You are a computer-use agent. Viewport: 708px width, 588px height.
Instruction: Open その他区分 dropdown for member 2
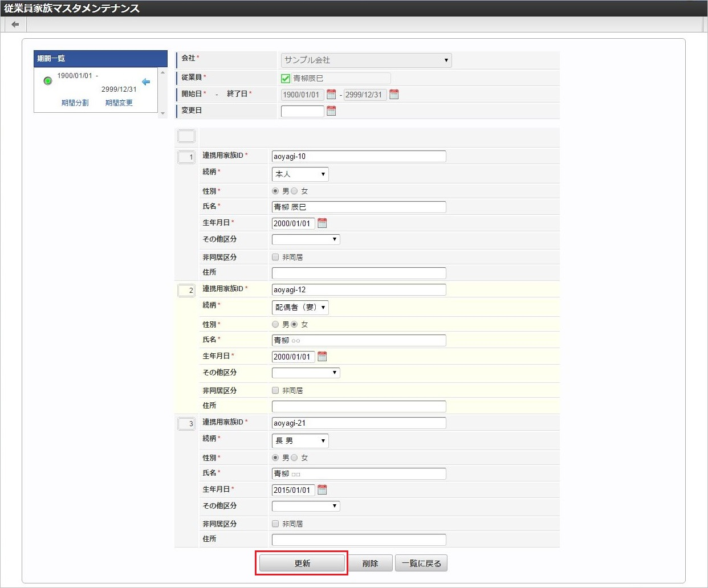(x=306, y=373)
